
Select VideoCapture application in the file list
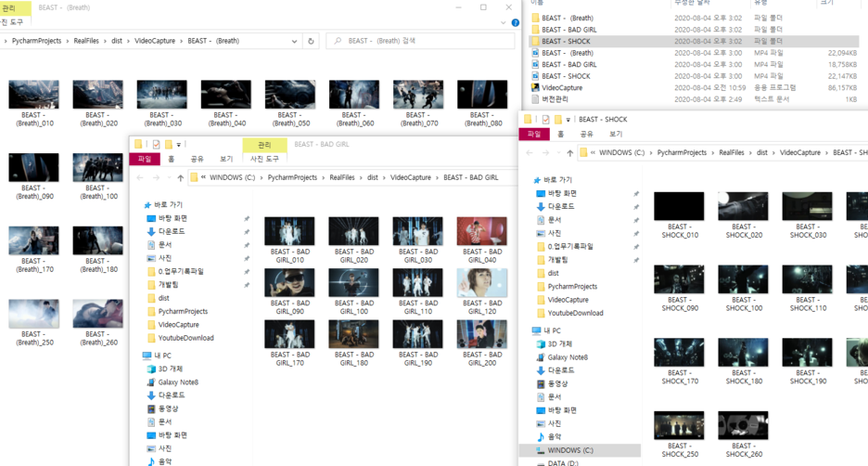[x=562, y=87]
